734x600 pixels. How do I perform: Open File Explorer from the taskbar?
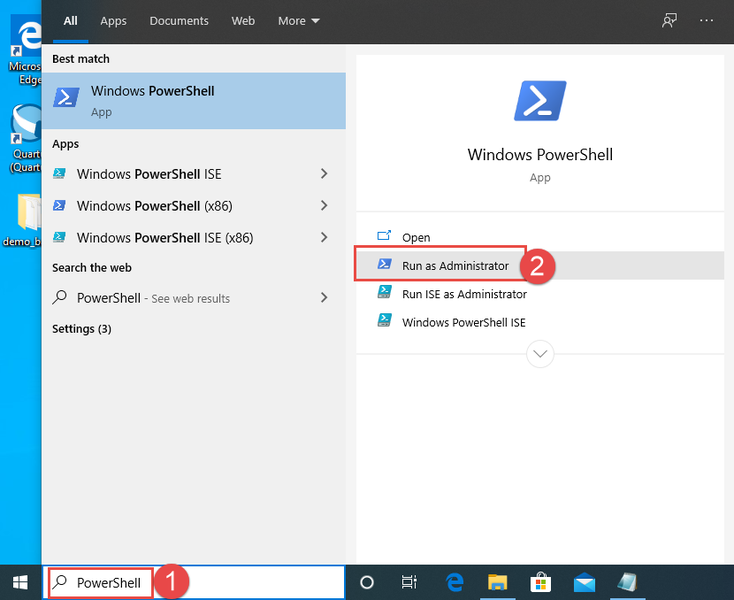click(497, 582)
